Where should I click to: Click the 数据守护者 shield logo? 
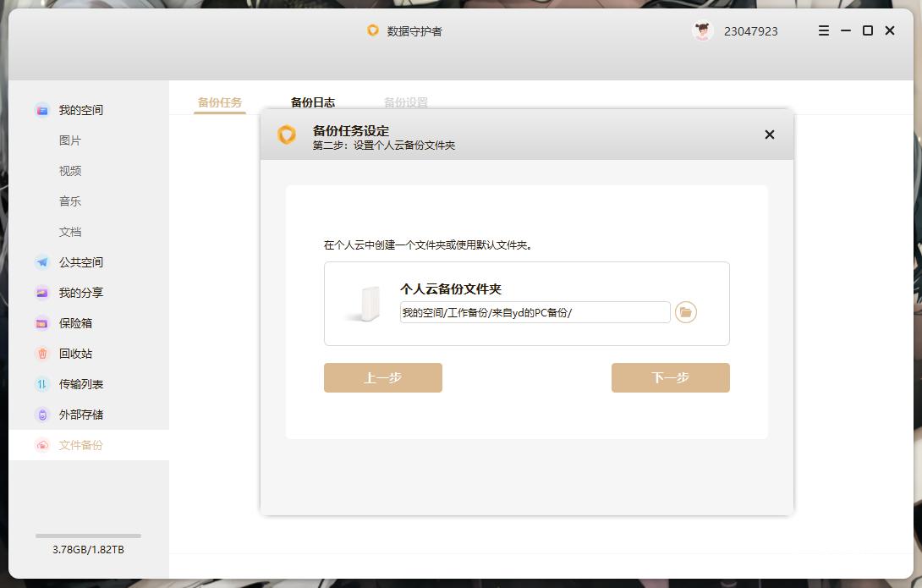[x=373, y=30]
